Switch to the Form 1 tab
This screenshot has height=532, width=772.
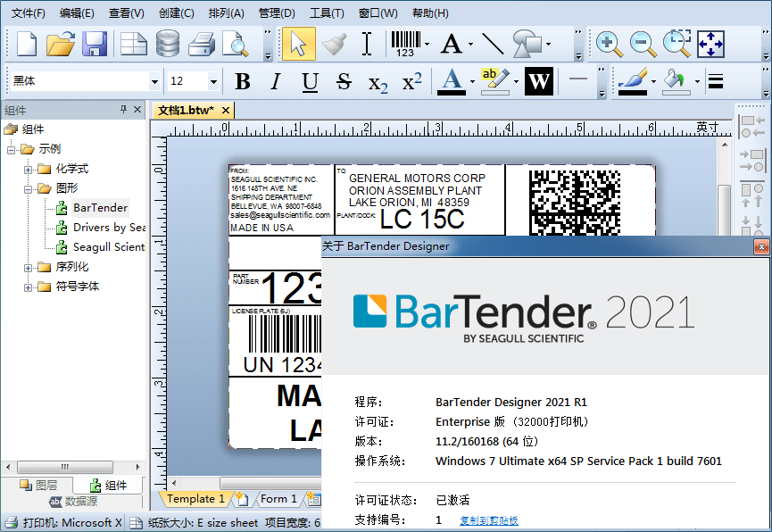278,498
